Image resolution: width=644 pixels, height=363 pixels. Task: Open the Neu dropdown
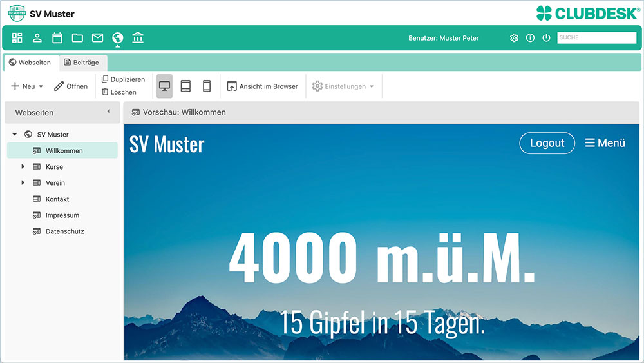(26, 86)
